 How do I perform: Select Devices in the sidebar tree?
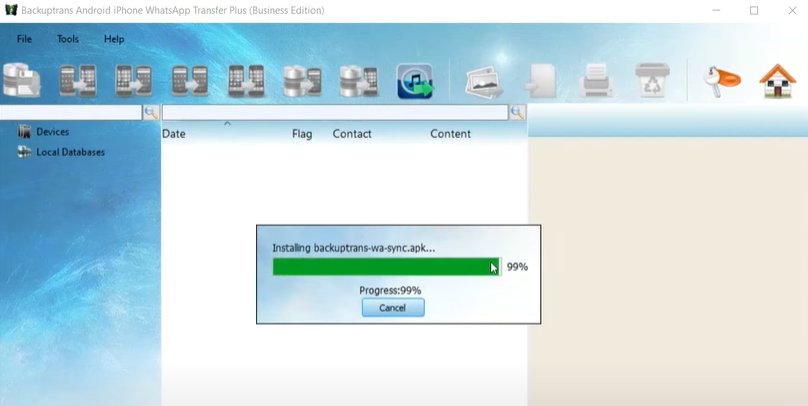(x=52, y=132)
